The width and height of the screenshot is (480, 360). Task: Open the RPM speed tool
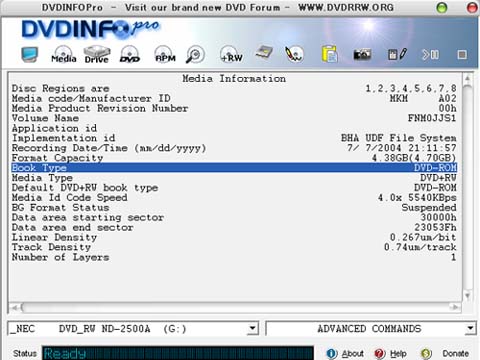pyautogui.click(x=165, y=54)
